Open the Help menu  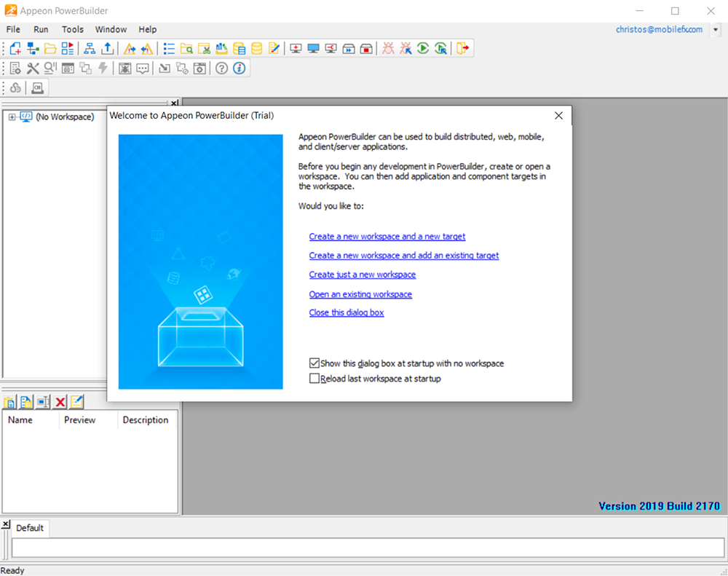click(148, 29)
